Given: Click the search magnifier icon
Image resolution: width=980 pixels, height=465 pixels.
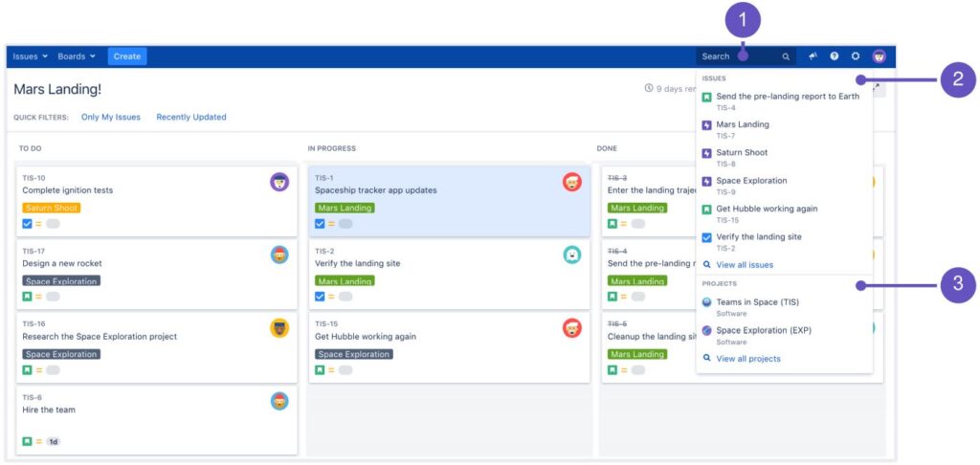Looking at the screenshot, I should coord(786,56).
